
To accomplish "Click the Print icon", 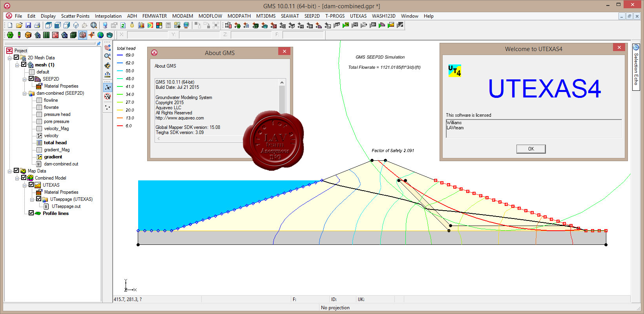I will pyautogui.click(x=37, y=25).
